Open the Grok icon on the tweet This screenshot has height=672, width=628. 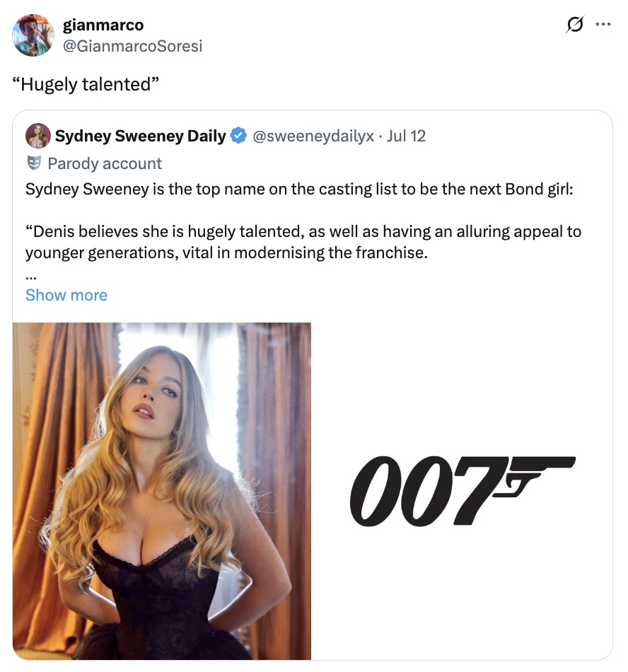[x=574, y=24]
